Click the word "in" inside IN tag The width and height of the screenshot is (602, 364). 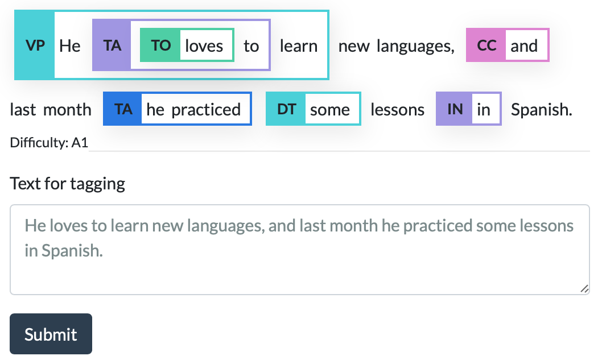(484, 109)
